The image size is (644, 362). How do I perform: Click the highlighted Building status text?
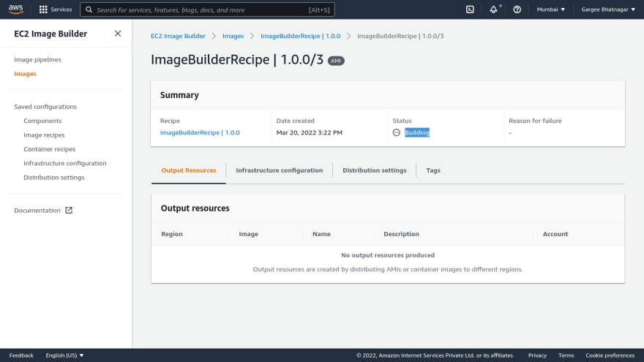[x=417, y=132]
